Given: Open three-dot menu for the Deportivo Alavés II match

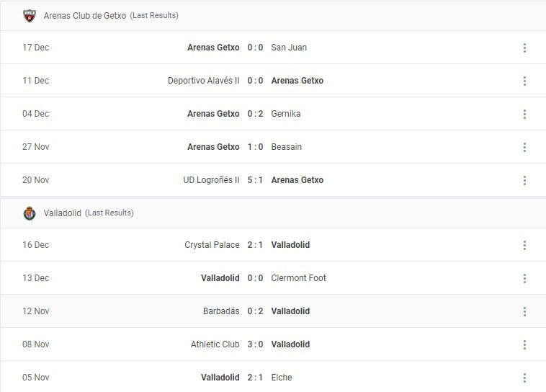Looking at the screenshot, I should point(524,81).
